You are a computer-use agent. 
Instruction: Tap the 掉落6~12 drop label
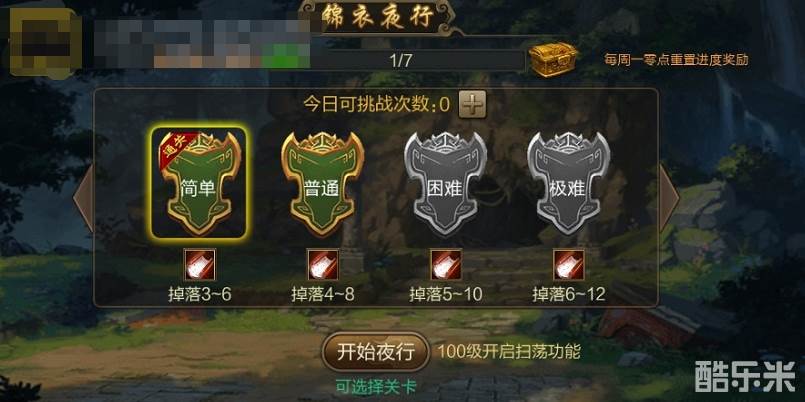pos(569,295)
